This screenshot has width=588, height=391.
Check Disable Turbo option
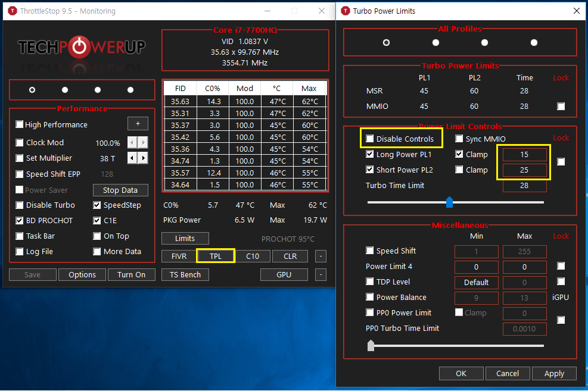(20, 205)
